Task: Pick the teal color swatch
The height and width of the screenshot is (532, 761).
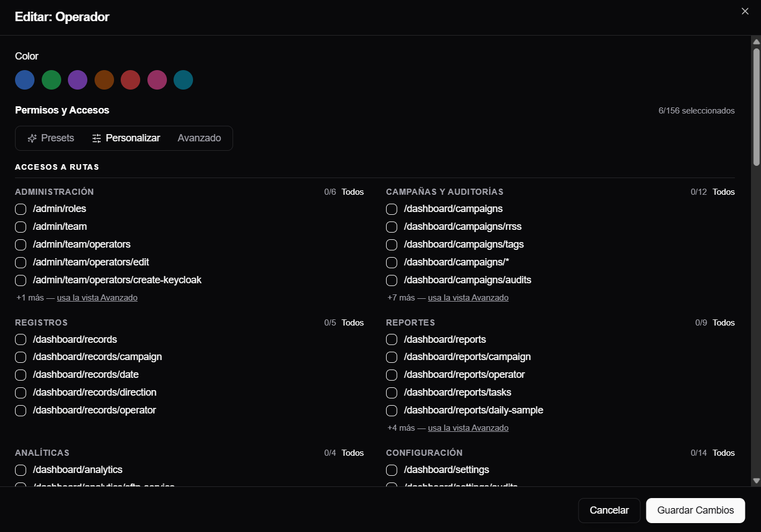Action: click(x=183, y=80)
